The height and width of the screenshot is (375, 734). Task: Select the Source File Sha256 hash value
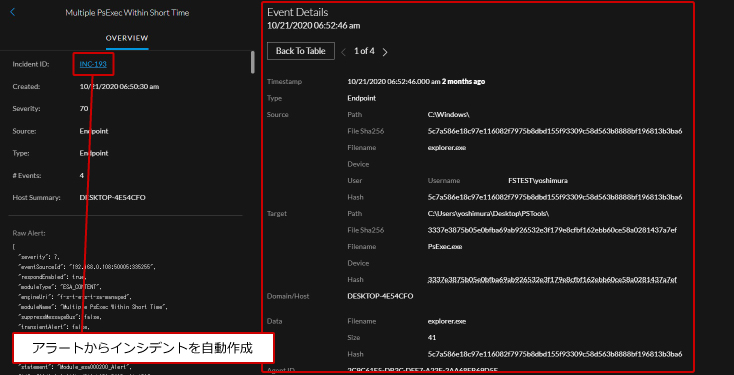click(x=555, y=131)
